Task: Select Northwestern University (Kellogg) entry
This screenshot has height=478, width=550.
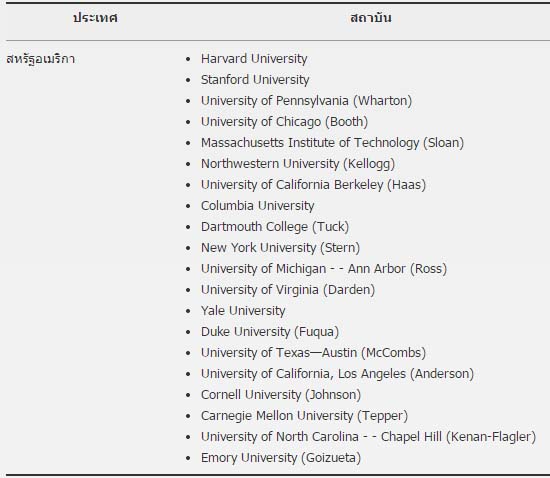Action: (298, 164)
